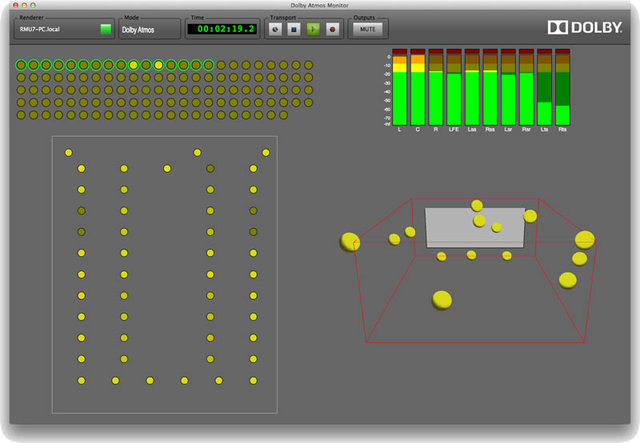Click the last object indicator in the top row

309,65
